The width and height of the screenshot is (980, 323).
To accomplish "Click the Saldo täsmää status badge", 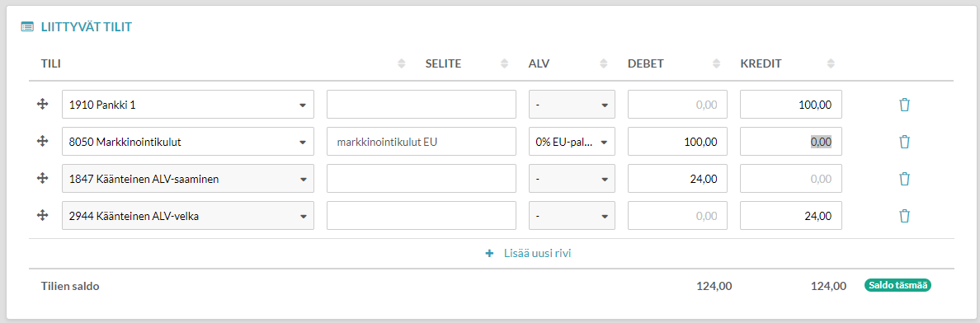I will pos(898,286).
